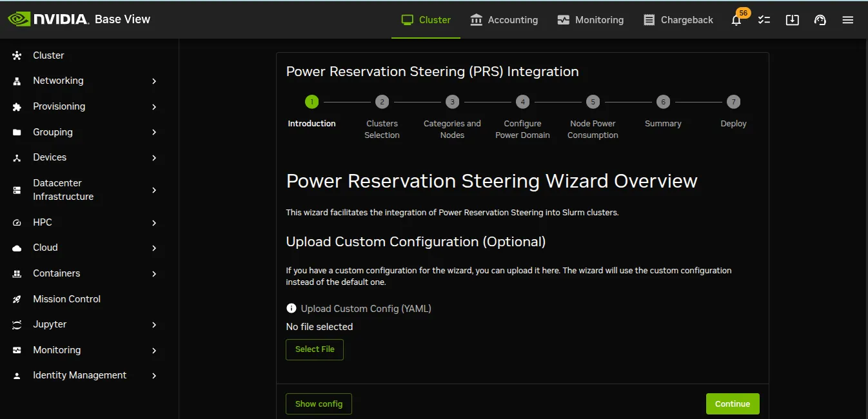Screen dimensions: 868x419
Task: Open the notifications bell icon
Action: pos(736,21)
